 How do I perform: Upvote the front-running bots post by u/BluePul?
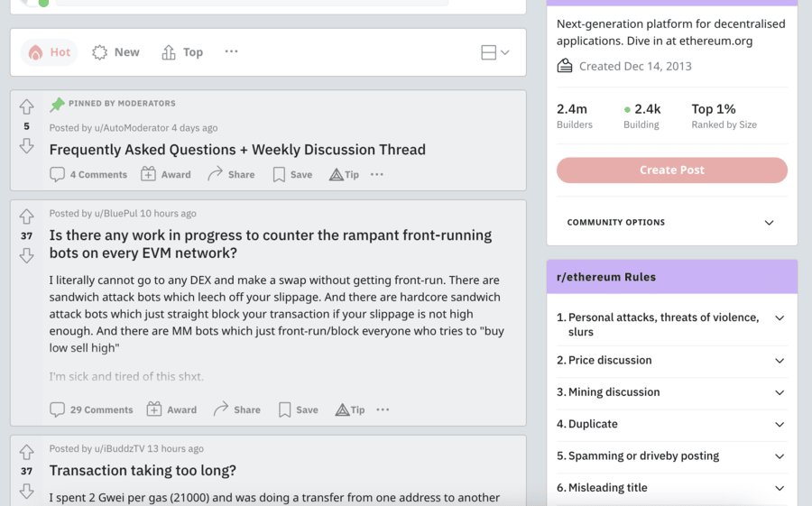pos(26,216)
